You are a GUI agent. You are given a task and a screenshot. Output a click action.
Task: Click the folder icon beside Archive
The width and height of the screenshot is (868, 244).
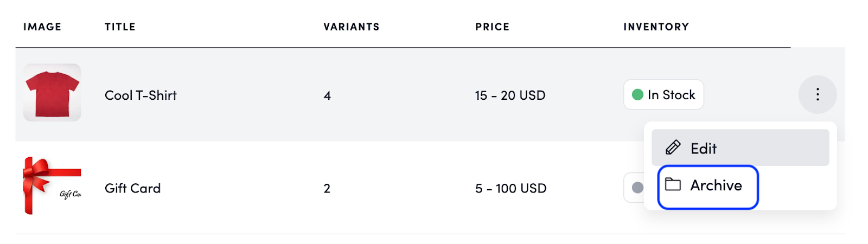point(673,185)
